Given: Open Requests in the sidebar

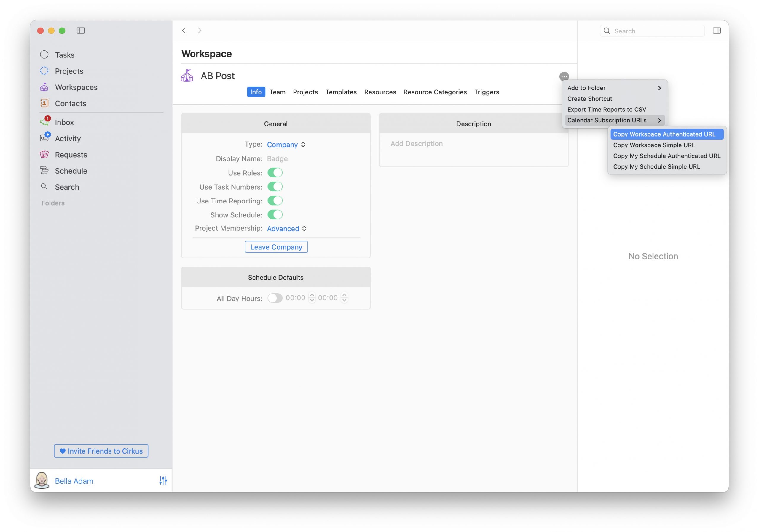Looking at the screenshot, I should click(x=71, y=155).
